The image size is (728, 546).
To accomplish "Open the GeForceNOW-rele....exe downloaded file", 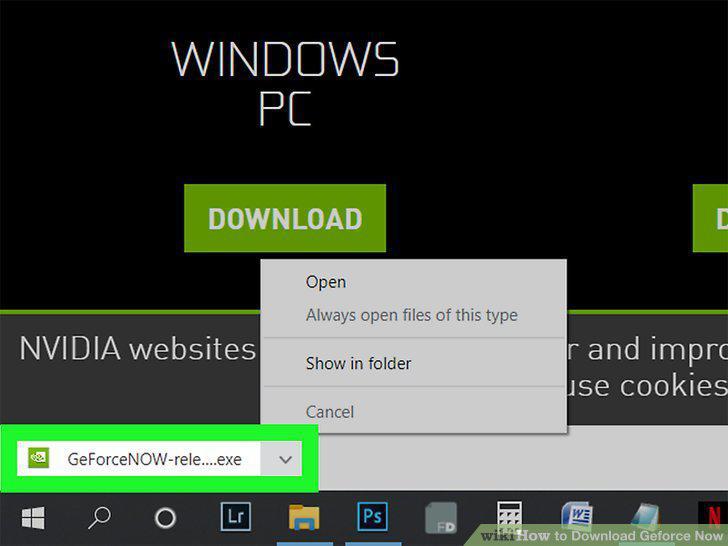I will [x=138, y=459].
